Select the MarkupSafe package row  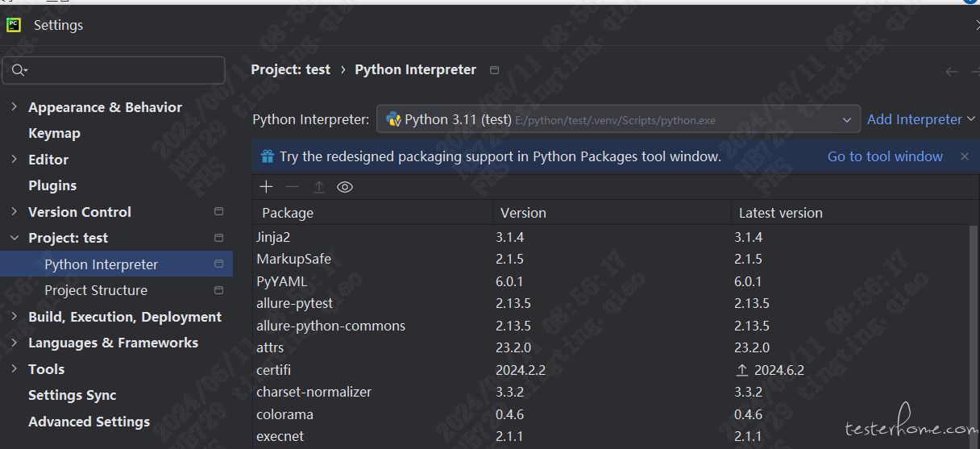coord(610,259)
